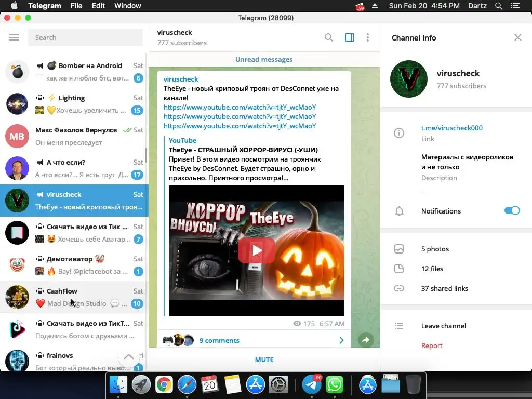Open the Telegram menu bar item
This screenshot has width=532, height=399.
(45, 6)
